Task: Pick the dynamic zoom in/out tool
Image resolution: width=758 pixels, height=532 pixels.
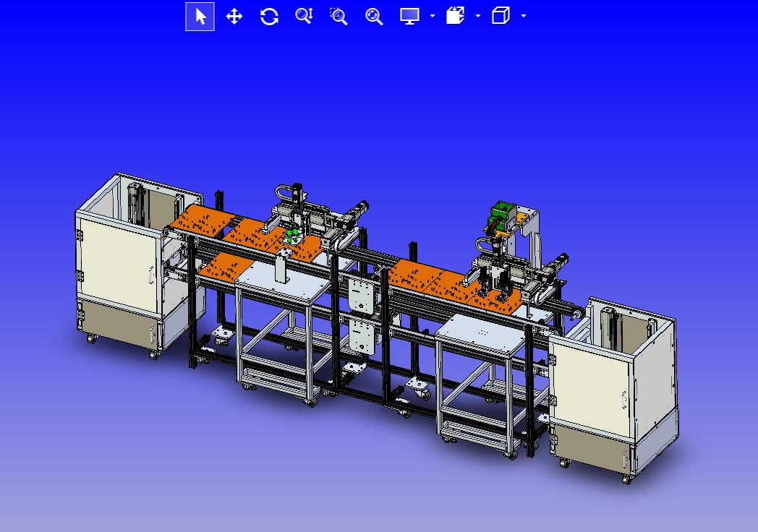Action: (305, 16)
